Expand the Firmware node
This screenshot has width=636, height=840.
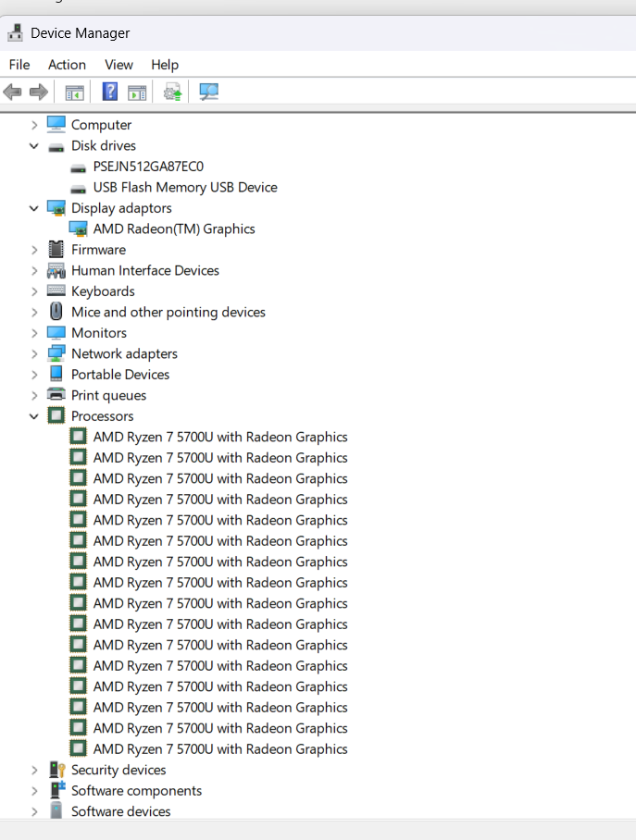tap(34, 250)
